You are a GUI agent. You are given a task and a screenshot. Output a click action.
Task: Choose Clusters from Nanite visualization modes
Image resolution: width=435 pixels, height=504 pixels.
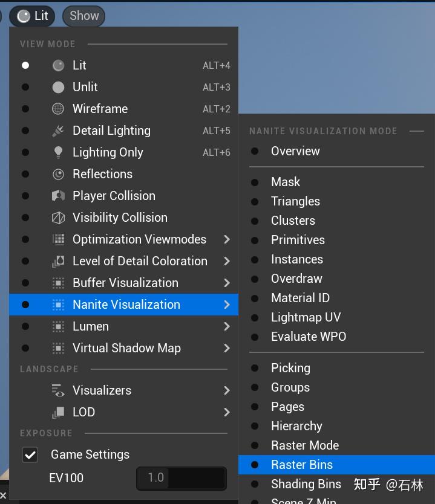click(293, 221)
